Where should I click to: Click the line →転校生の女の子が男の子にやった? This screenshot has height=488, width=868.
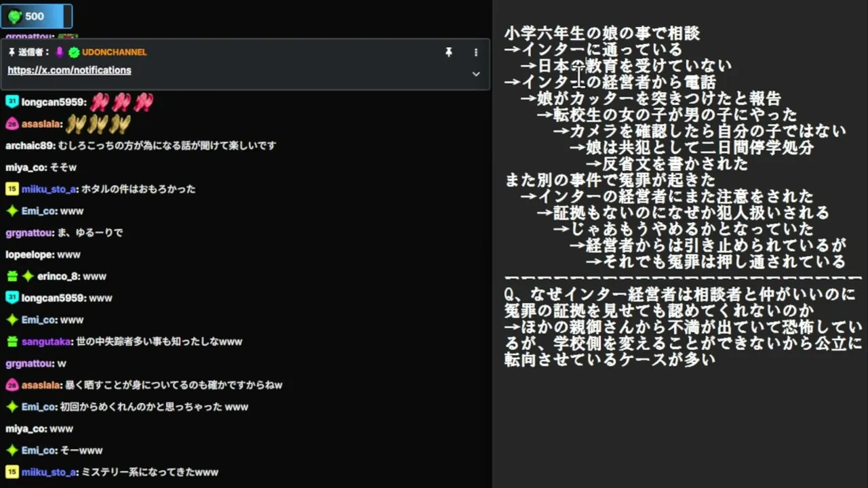pos(667,115)
